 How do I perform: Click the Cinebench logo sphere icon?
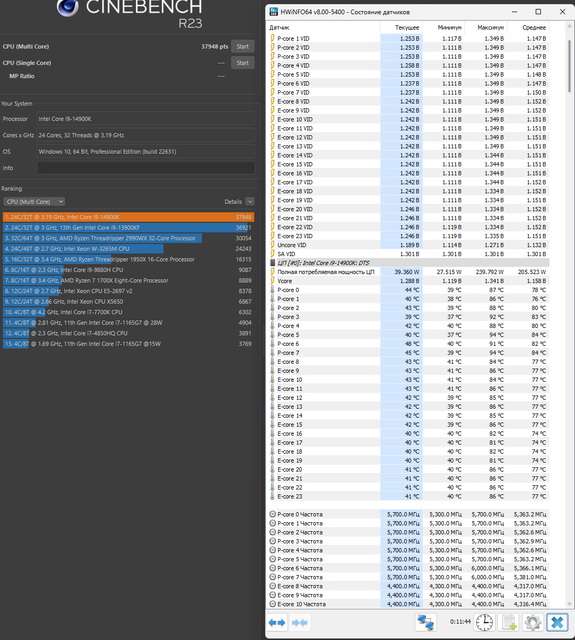pyautogui.click(x=67, y=7)
